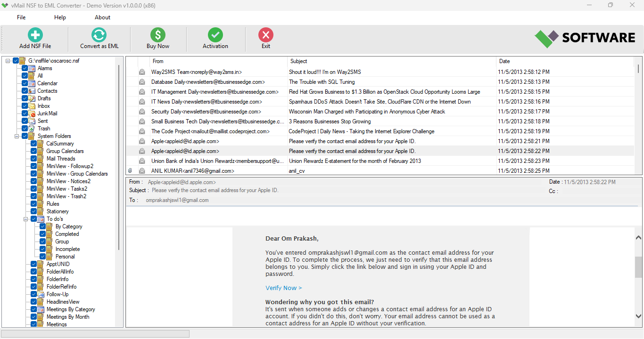Click the Convert as EML icon
644x339 pixels.
[99, 34]
